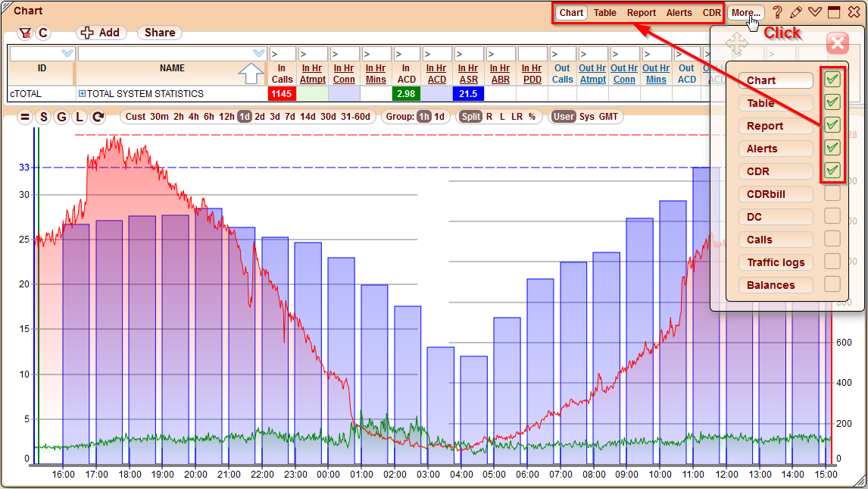Set Group to 1d
The height and width of the screenshot is (489, 868).
[x=439, y=117]
